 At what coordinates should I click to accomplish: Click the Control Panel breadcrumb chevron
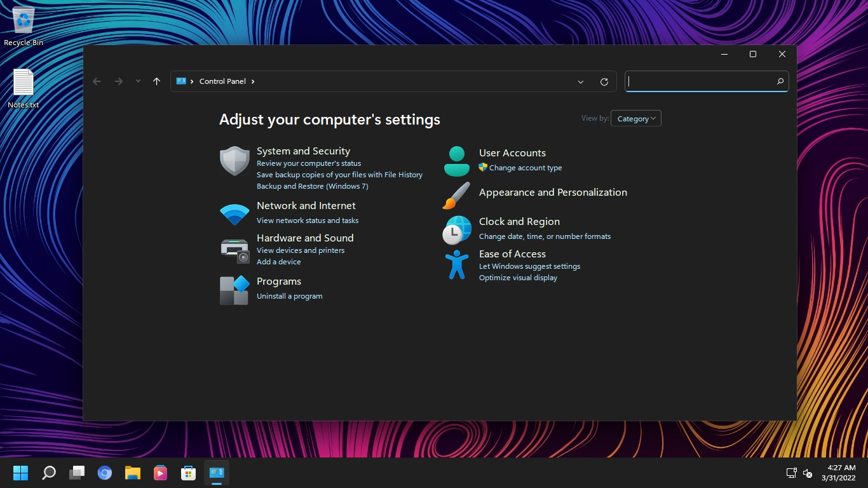point(252,81)
